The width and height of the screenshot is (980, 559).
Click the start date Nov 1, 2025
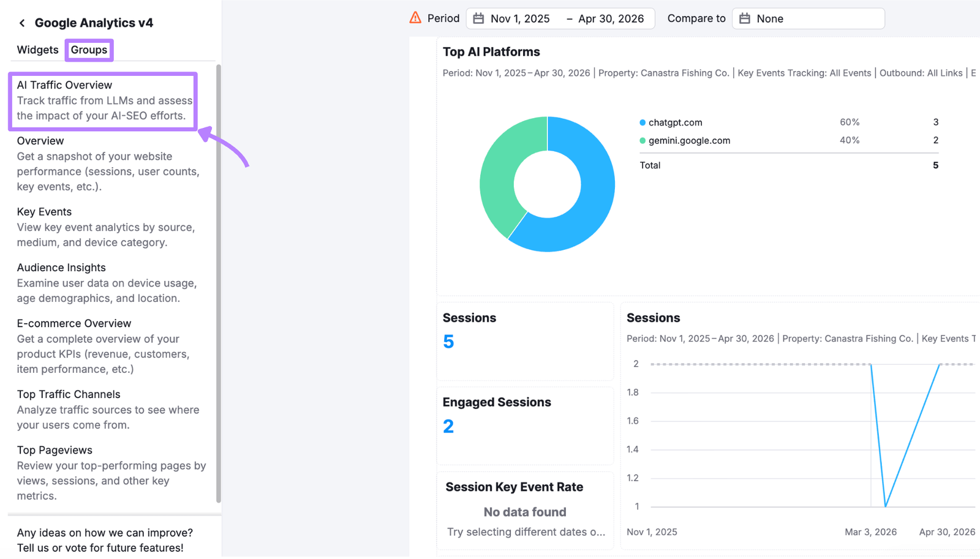(x=520, y=19)
